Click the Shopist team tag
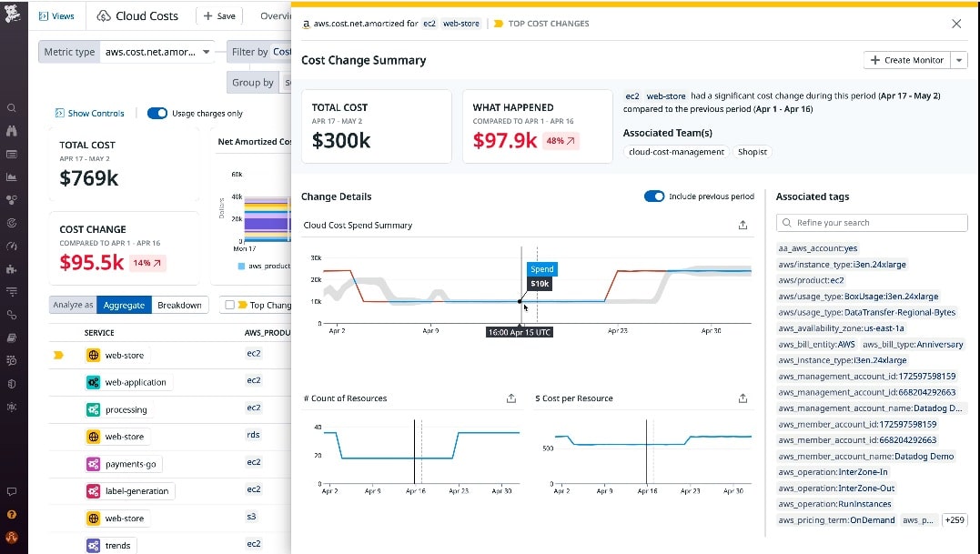This screenshot has height=554, width=980. pos(752,152)
